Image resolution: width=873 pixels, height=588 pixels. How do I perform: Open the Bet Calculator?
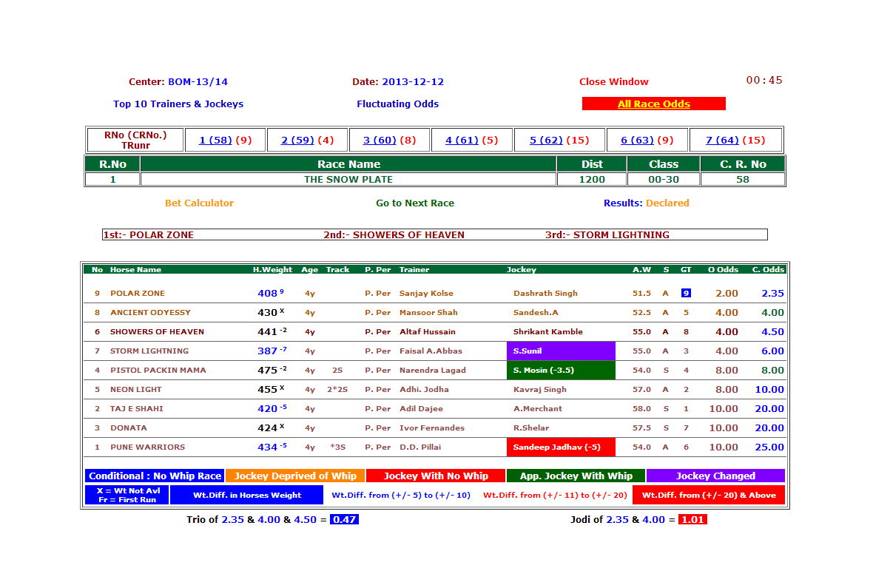pyautogui.click(x=199, y=203)
